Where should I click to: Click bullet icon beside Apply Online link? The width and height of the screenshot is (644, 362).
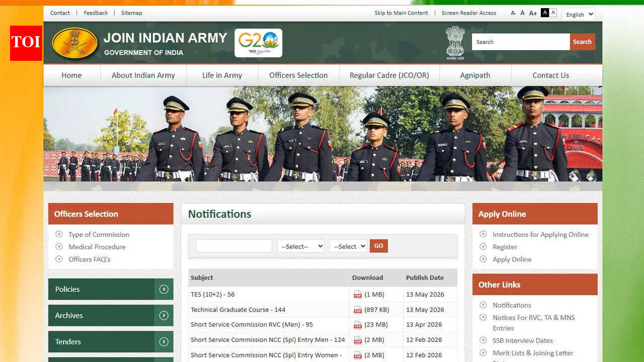(x=483, y=259)
